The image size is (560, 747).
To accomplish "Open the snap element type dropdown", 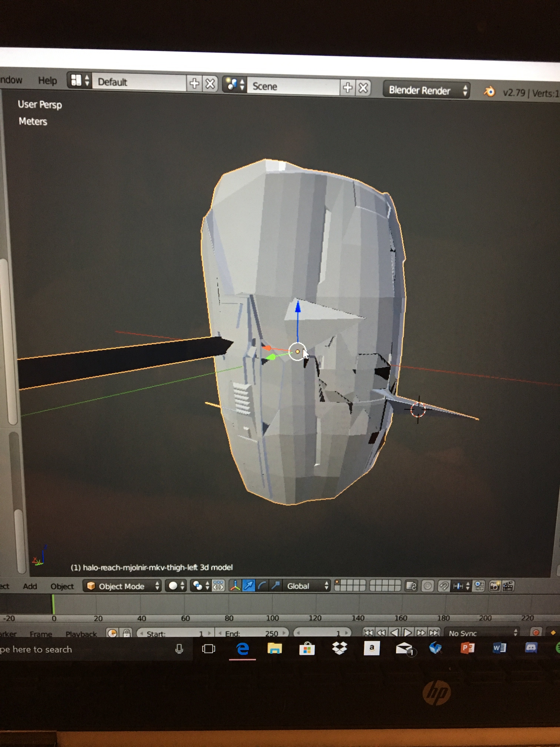I will pyautogui.click(x=461, y=586).
